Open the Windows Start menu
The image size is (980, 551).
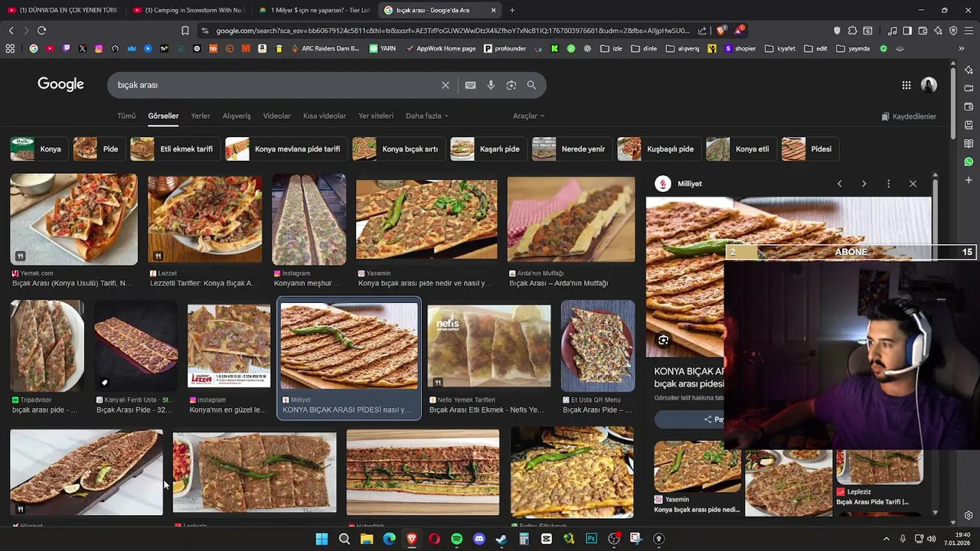click(x=322, y=539)
